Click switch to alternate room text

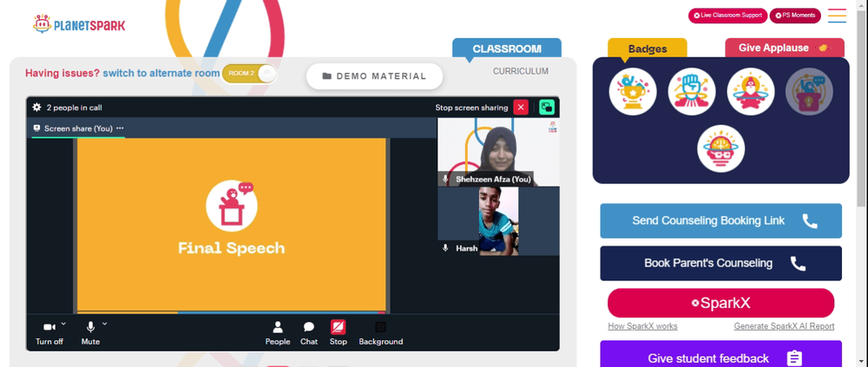pos(161,73)
